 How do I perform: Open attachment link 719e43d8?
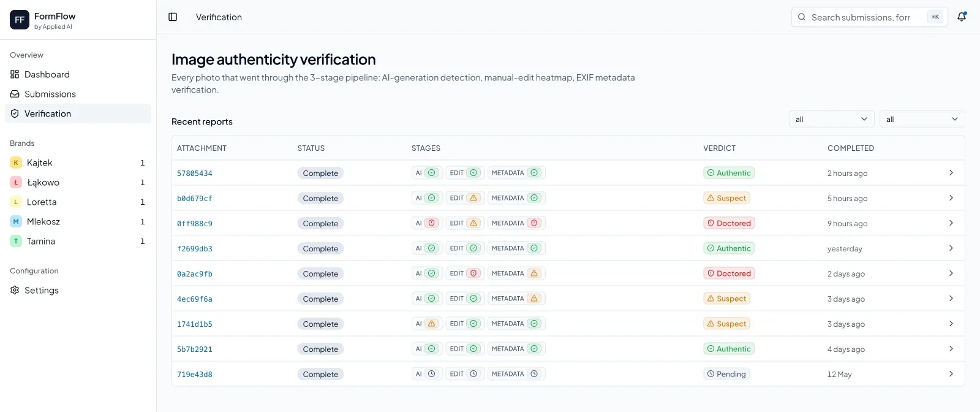[195, 375]
